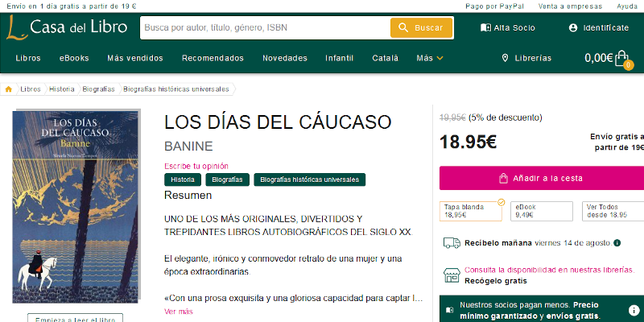This screenshot has height=322, width=644.
Task: Click inside the book search field
Action: pyautogui.click(x=264, y=27)
